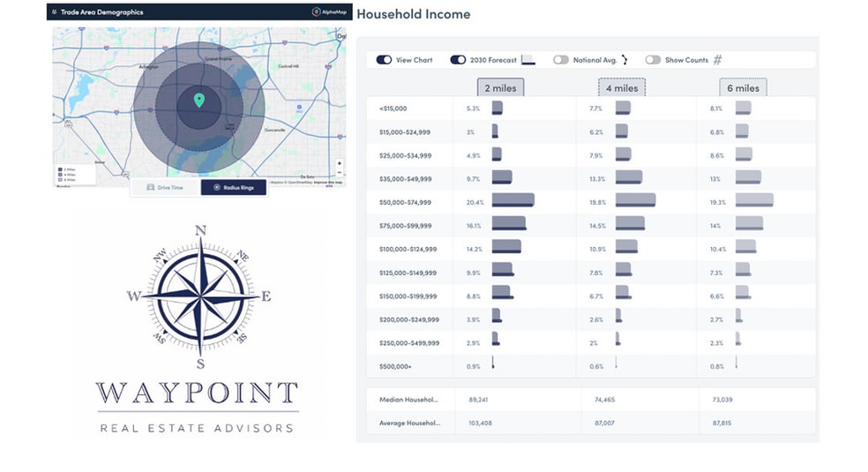Click the $50,000-$74,999 bar for 2 miles
868x472 pixels.
pyautogui.click(x=513, y=200)
